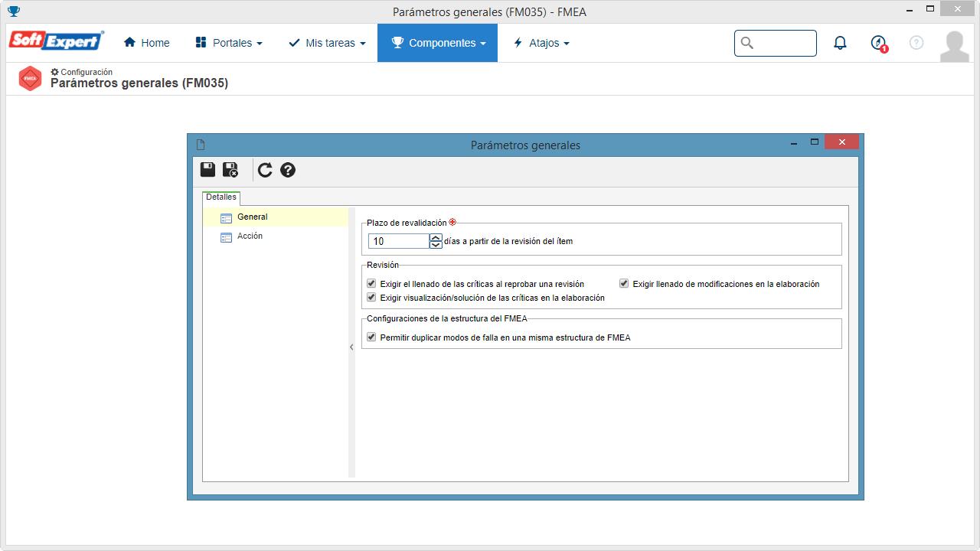
Task: Click the trophy icon in window title bar
Action: 14,11
